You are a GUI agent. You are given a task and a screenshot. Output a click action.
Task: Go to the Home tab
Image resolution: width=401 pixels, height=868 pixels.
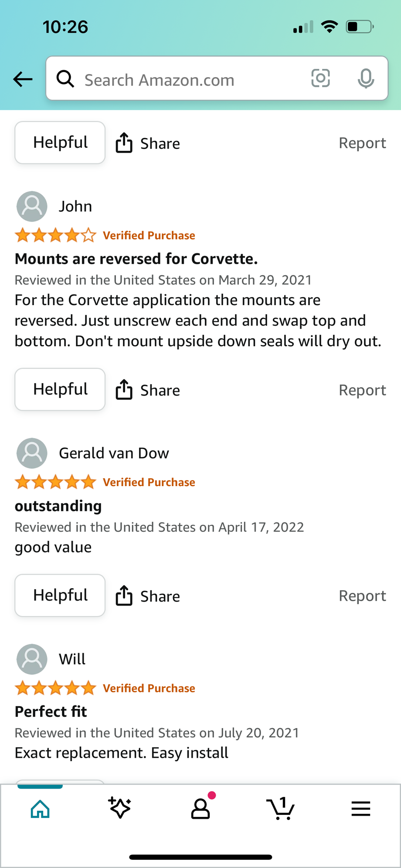(x=40, y=809)
